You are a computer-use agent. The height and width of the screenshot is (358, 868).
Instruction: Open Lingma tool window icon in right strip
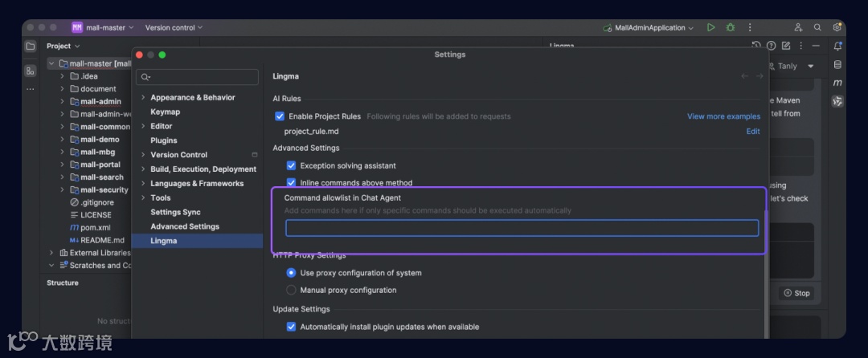point(837,101)
